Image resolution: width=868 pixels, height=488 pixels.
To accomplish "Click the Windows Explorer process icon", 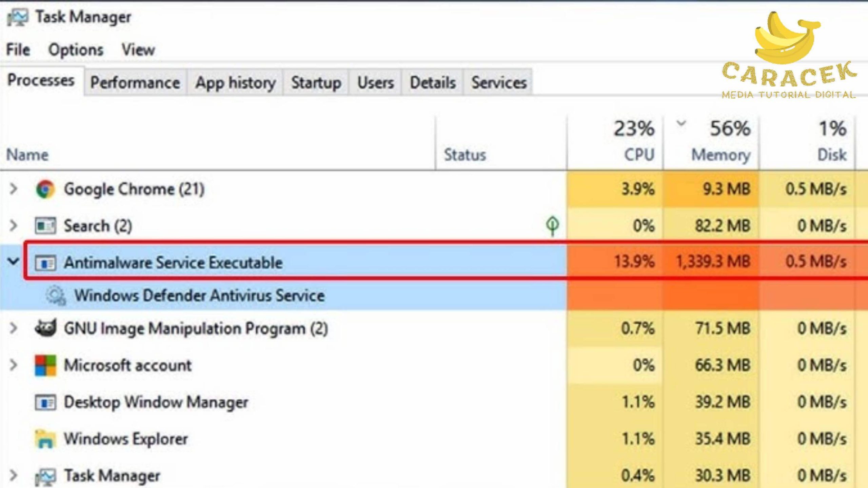I will pyautogui.click(x=46, y=439).
